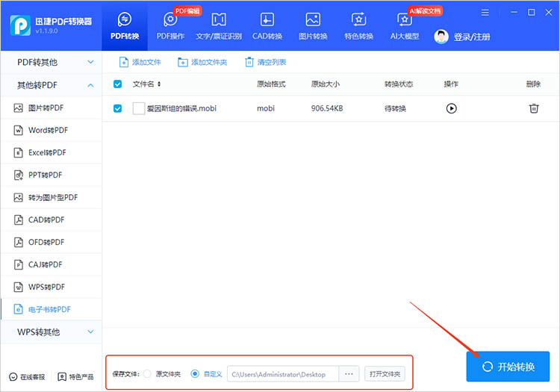Select 电子书转PDF in the sidebar
This screenshot has height=392, width=560.
(52, 309)
